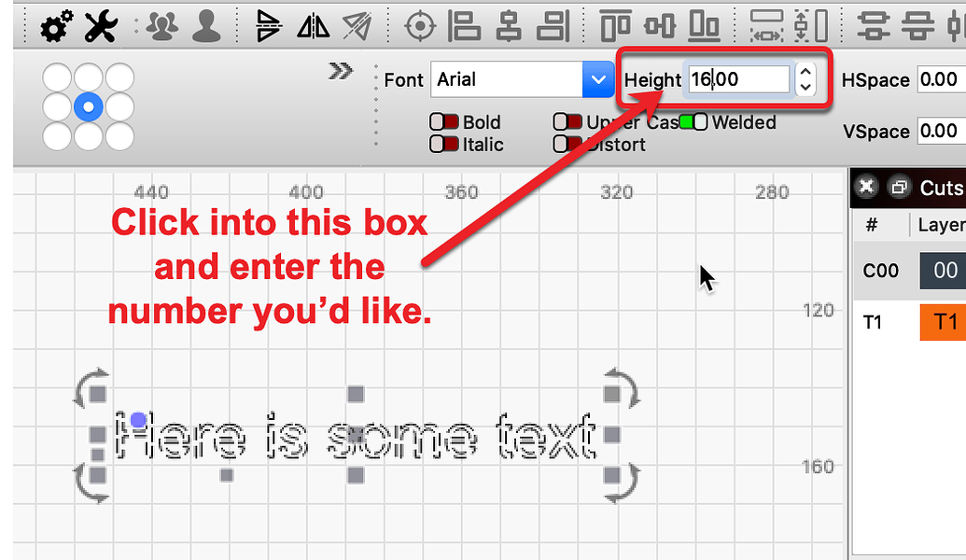The image size is (966, 560).
Task: Select the wrench tools icon
Action: (100, 25)
